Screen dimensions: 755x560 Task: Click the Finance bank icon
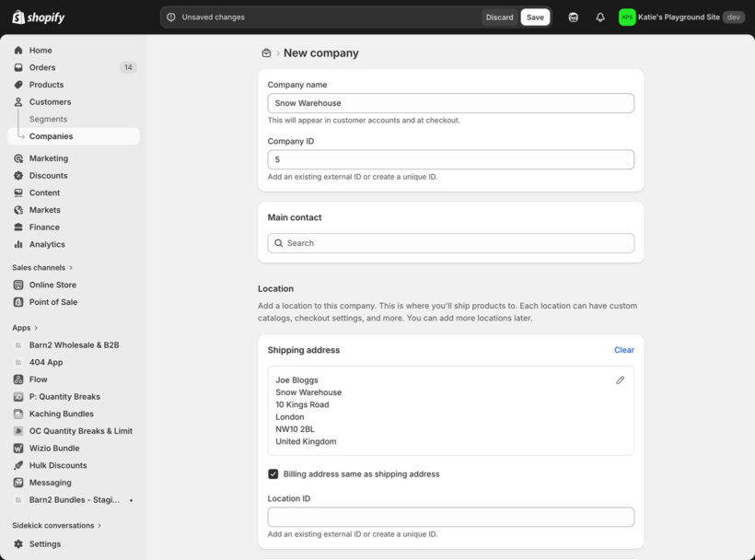18,227
